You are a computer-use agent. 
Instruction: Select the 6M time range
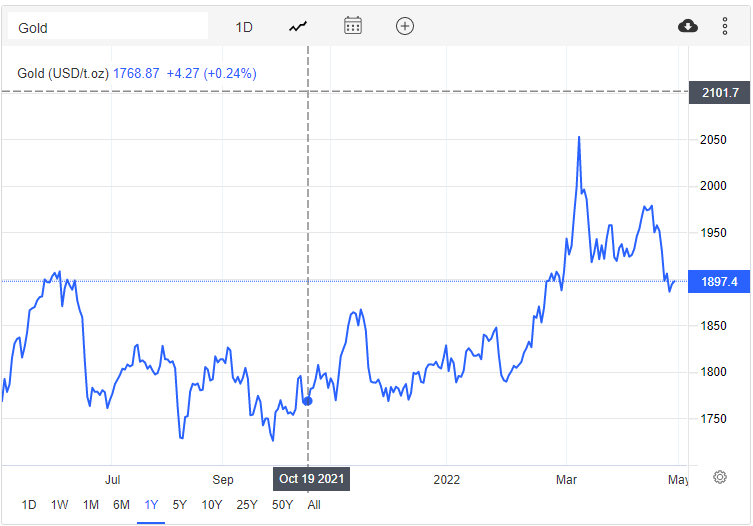point(121,505)
